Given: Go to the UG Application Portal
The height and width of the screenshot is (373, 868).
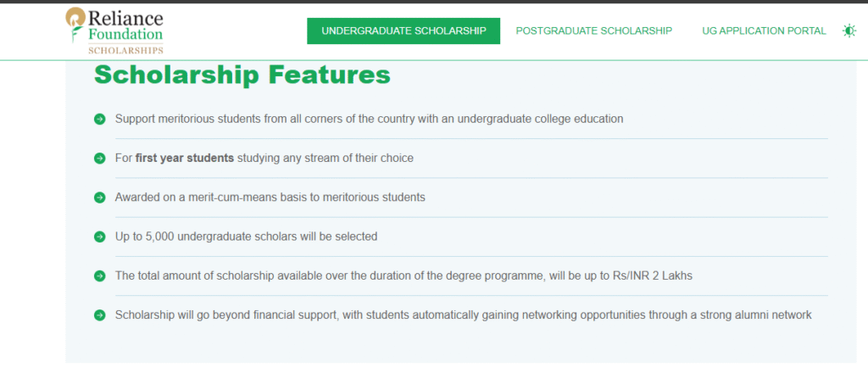Looking at the screenshot, I should 764,31.
